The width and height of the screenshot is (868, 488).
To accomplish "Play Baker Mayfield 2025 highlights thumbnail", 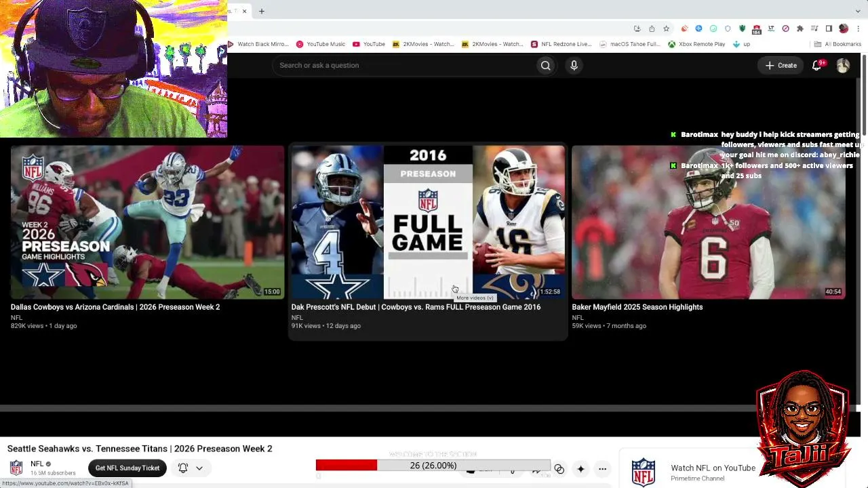I will [x=709, y=222].
